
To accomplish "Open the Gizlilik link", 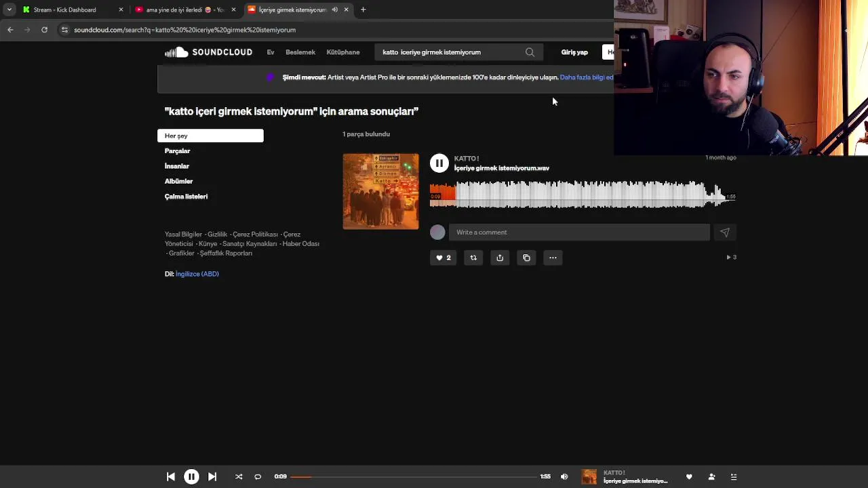I will (x=218, y=235).
